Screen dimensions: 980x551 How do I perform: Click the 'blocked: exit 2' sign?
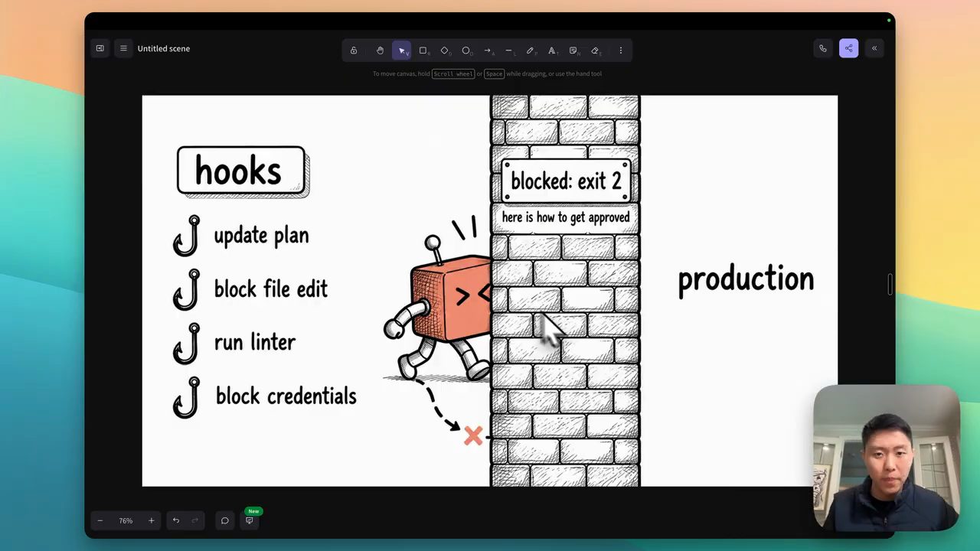click(x=566, y=181)
